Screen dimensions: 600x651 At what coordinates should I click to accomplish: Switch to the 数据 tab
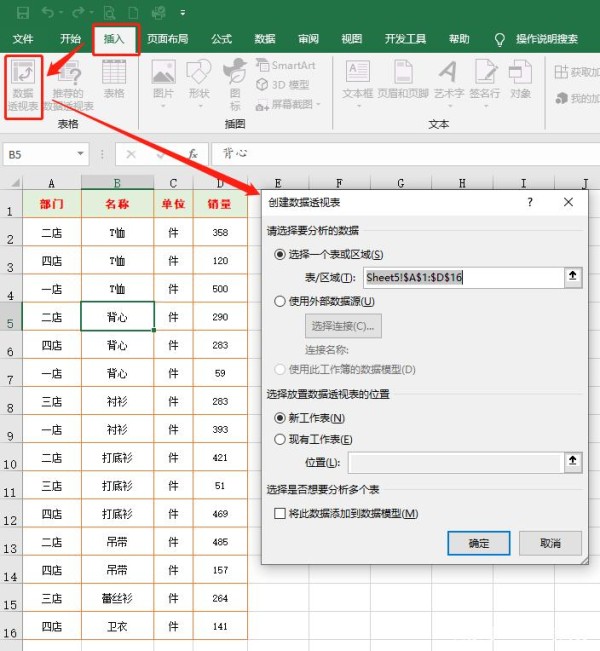click(264, 39)
